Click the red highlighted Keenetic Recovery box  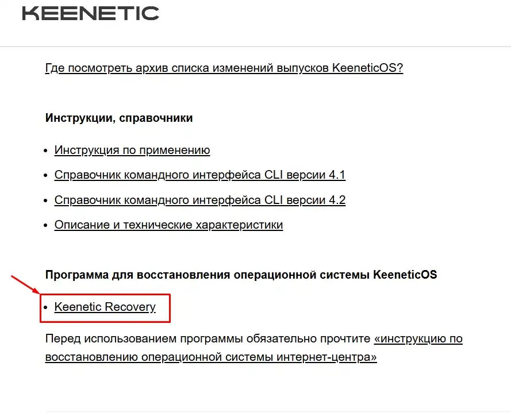[x=105, y=309]
